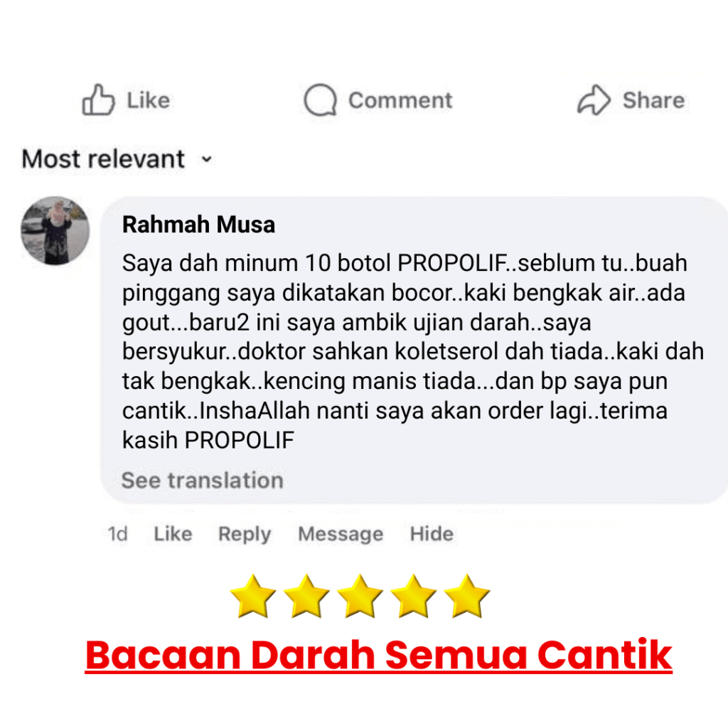This screenshot has height=728, width=728.
Task: Like Rahmah Musa's comment
Action: tap(173, 534)
